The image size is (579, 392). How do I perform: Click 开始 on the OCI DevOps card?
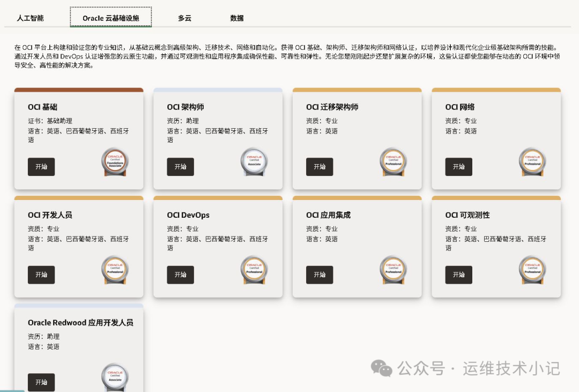point(180,275)
